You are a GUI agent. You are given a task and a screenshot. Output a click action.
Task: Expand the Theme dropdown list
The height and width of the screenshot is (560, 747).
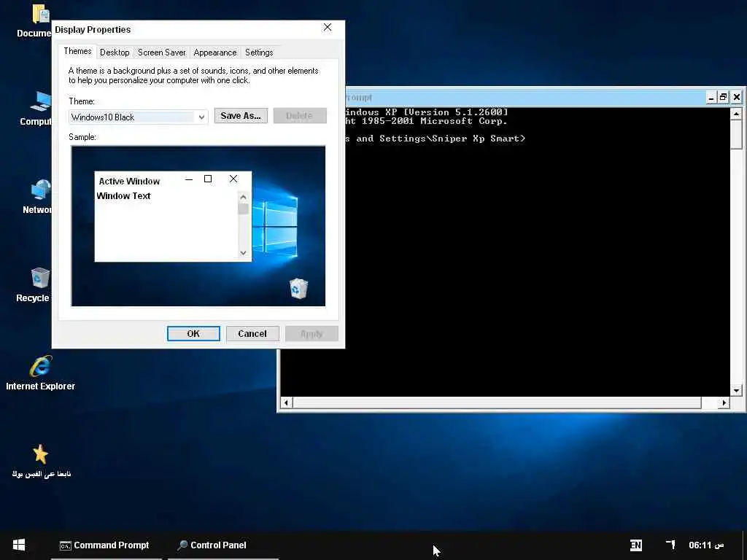point(201,117)
